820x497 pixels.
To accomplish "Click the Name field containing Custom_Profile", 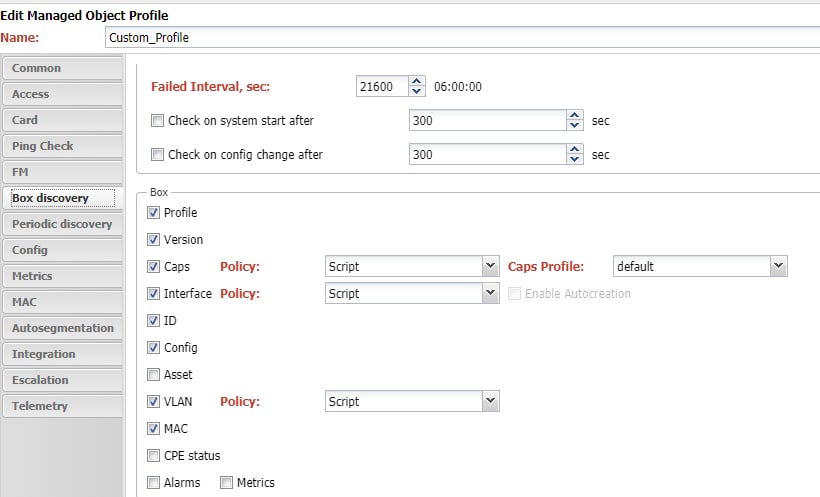I will pos(462,38).
